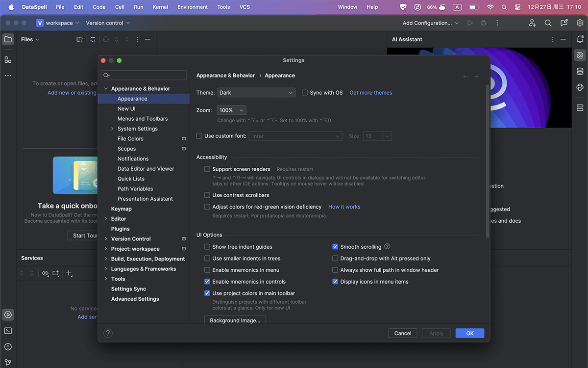
Task: Open the Code menu
Action: click(99, 7)
